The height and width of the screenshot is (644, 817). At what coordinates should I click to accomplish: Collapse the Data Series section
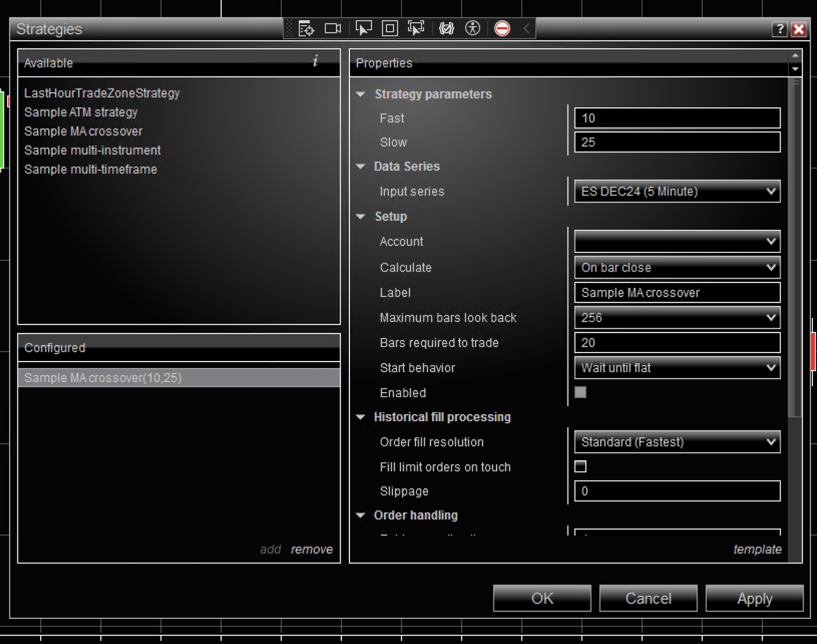361,167
